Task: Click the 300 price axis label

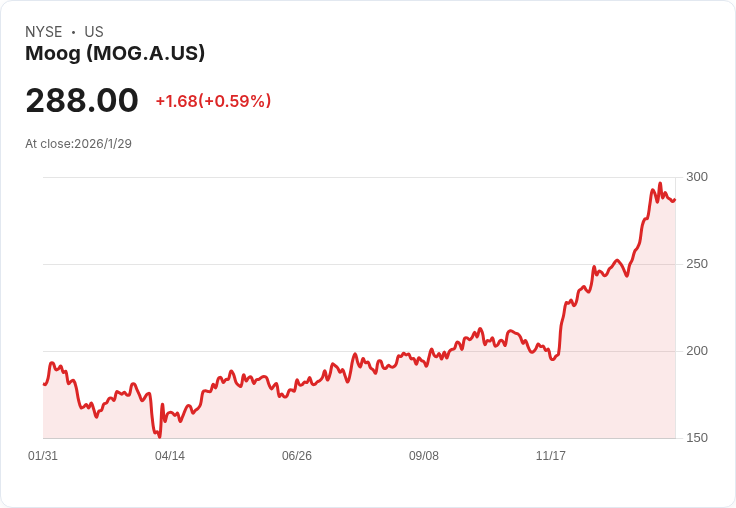Action: (x=697, y=177)
